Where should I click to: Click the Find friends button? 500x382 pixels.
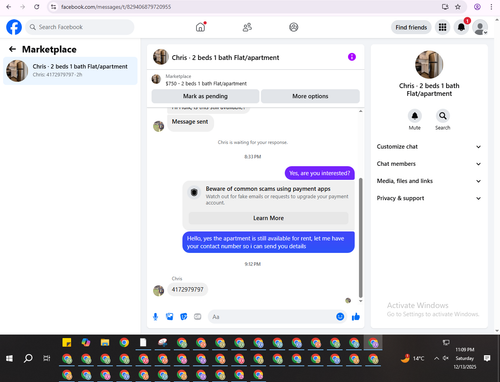(411, 27)
